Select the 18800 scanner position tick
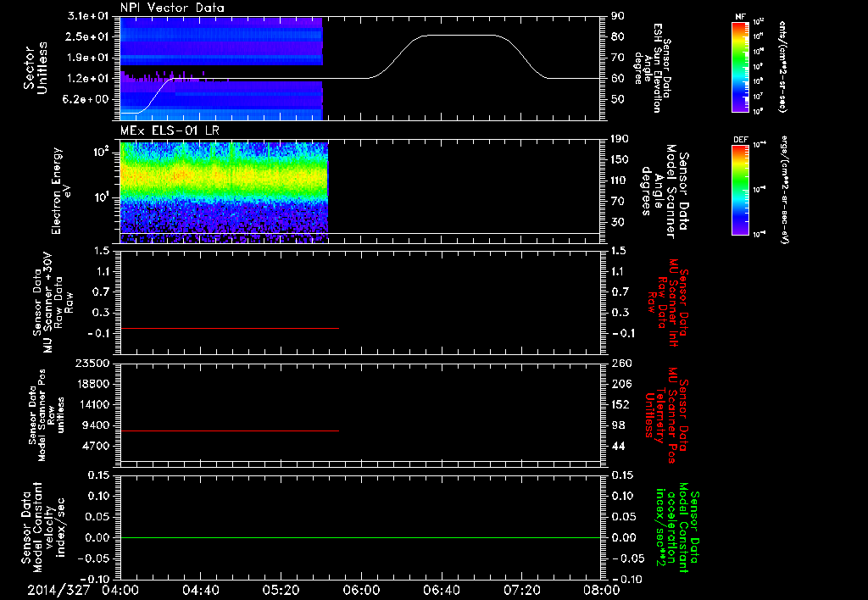This screenshot has width=868, height=600. pyautogui.click(x=93, y=384)
